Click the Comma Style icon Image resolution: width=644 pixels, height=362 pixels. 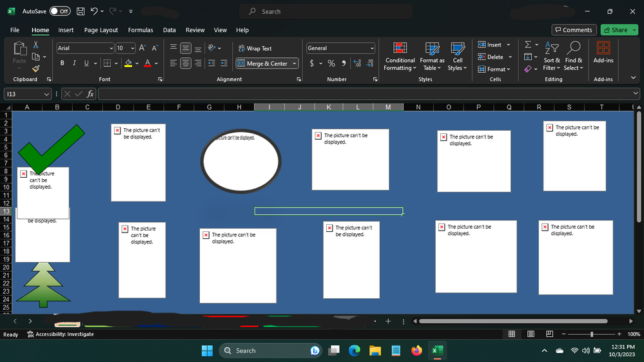pyautogui.click(x=344, y=63)
